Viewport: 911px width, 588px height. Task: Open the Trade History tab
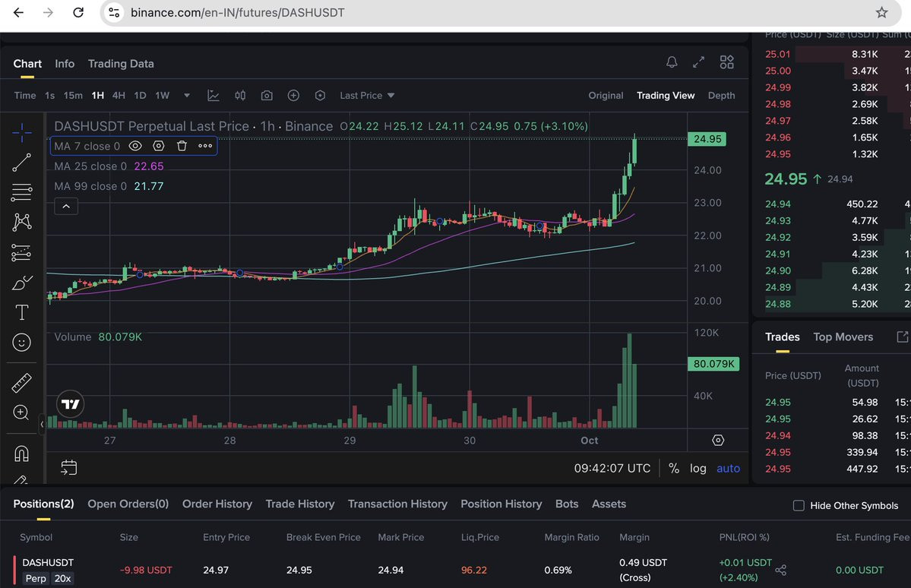(x=300, y=504)
